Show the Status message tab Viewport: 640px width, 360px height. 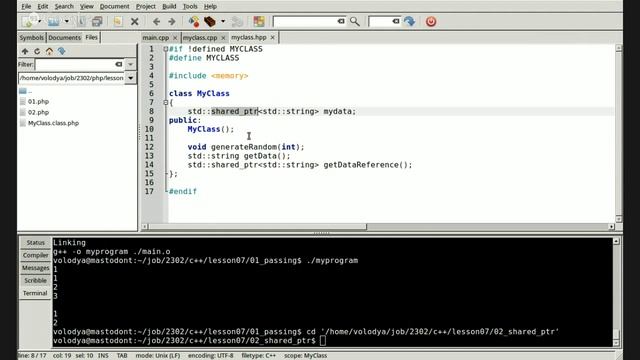36,242
